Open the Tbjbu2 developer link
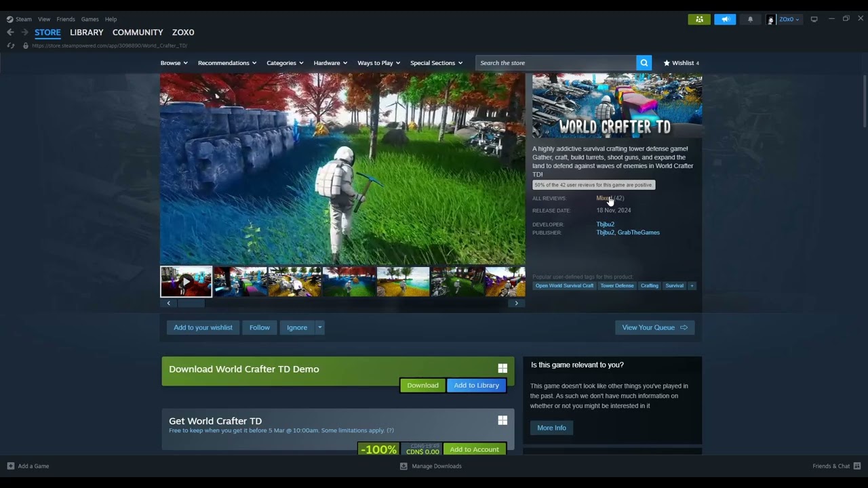 (605, 224)
